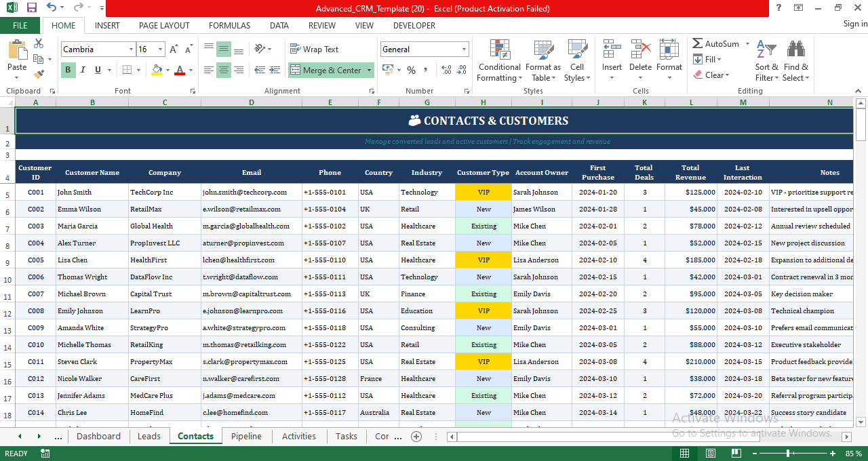
Task: Toggle Bold formatting
Action: click(x=68, y=70)
